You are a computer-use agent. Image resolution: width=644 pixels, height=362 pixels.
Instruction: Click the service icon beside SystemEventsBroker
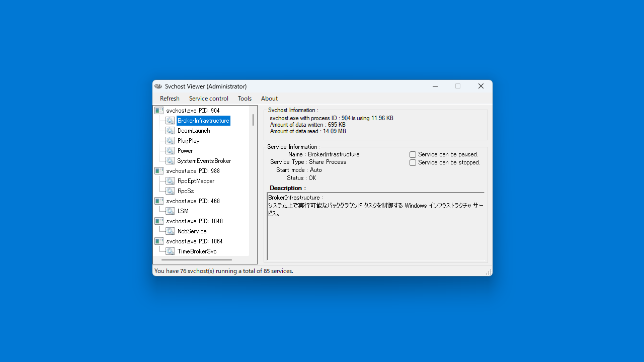[x=170, y=161]
